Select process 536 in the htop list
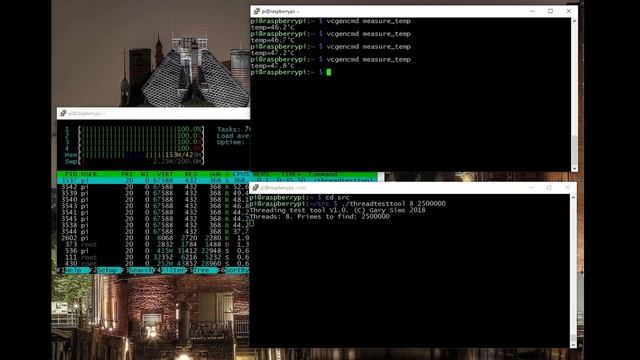 coord(153,251)
